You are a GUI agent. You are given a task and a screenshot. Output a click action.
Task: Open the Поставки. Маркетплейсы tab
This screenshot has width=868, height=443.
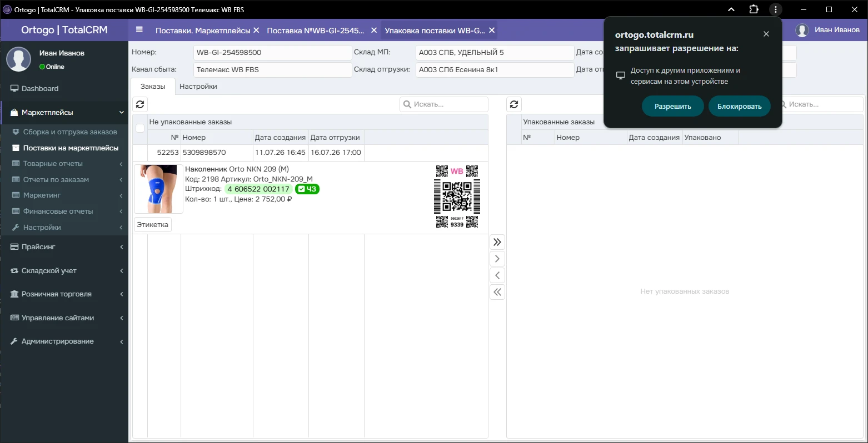pos(203,31)
